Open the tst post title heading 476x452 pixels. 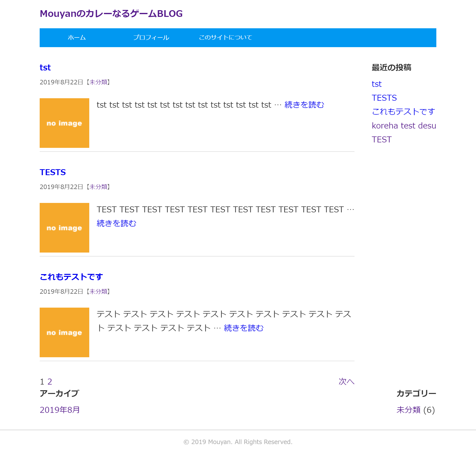(x=45, y=67)
